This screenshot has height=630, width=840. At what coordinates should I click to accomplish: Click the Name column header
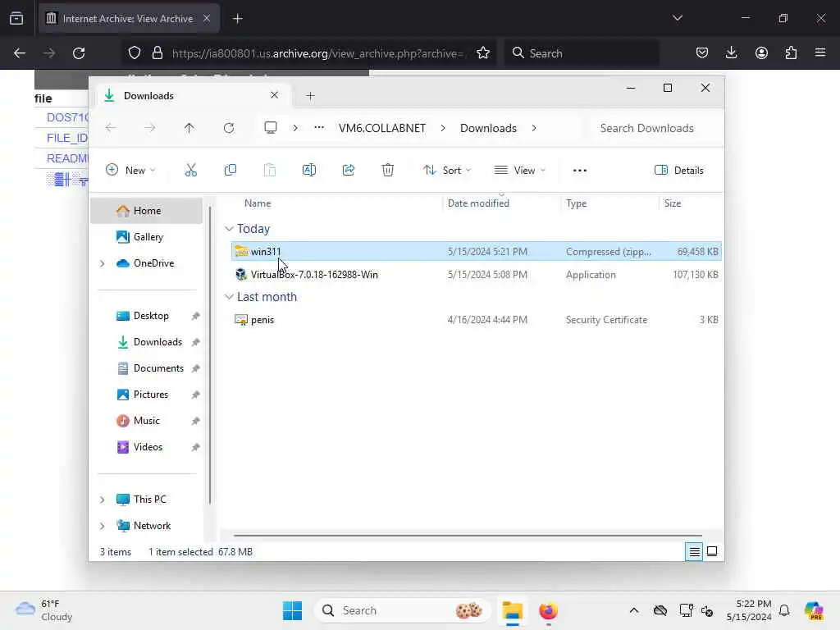336,203
